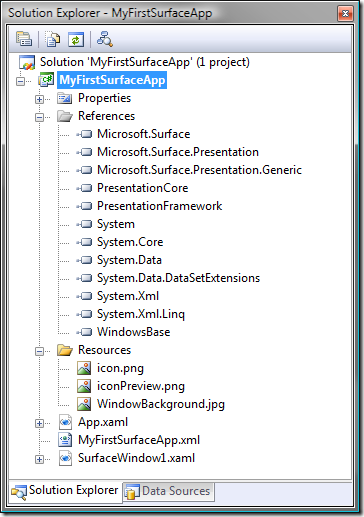Switch to the Solution Explorer tab
364x517 pixels.
pos(65,491)
